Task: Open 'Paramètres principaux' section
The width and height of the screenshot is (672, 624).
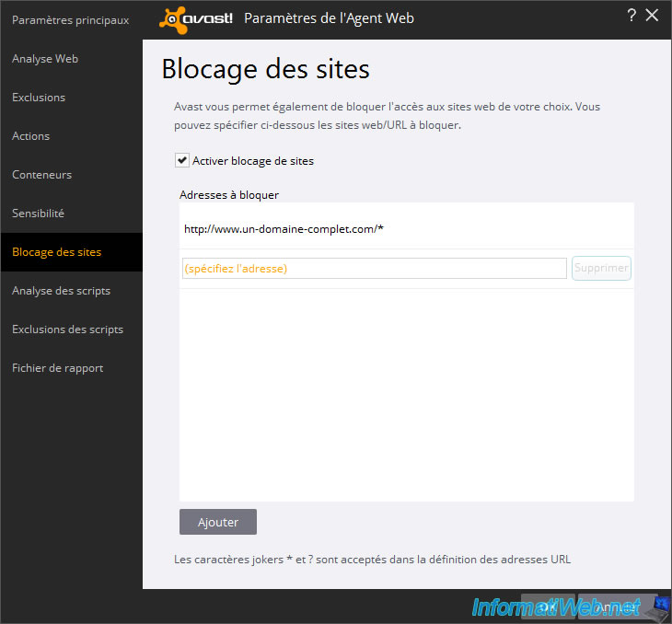Action: pos(70,20)
